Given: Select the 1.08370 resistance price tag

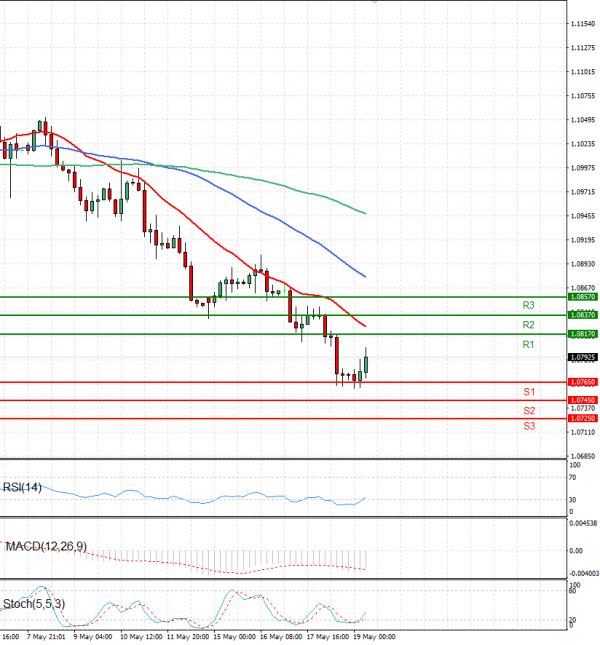Looking at the screenshot, I should pyautogui.click(x=582, y=315).
